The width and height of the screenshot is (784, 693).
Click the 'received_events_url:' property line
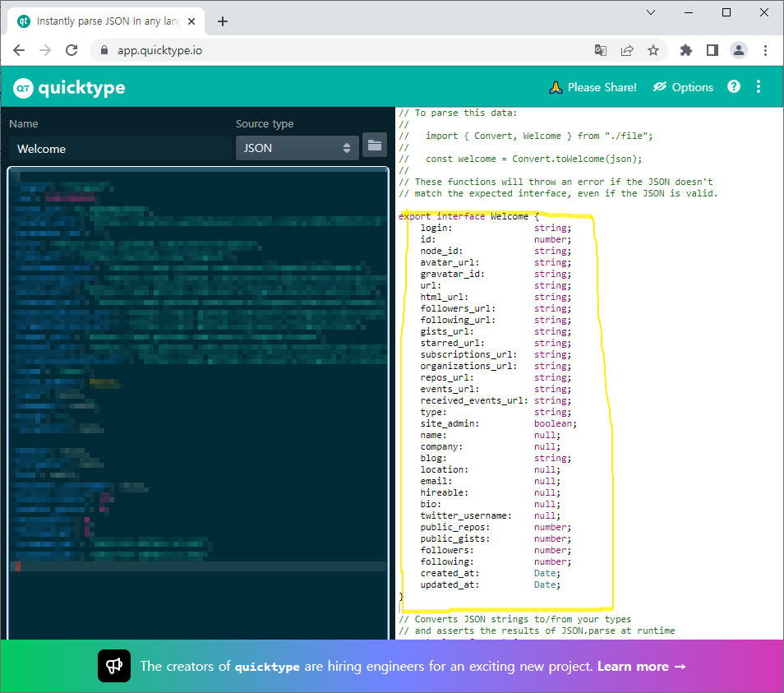(x=496, y=400)
